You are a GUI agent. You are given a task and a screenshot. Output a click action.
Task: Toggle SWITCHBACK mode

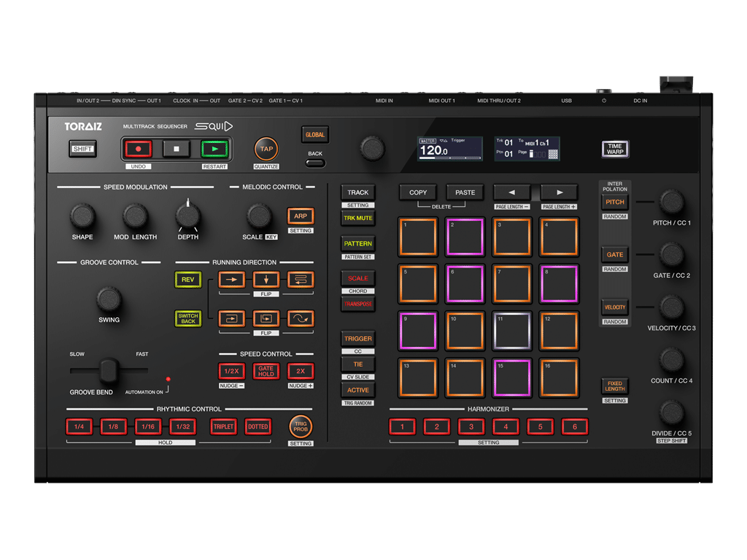pos(187,318)
